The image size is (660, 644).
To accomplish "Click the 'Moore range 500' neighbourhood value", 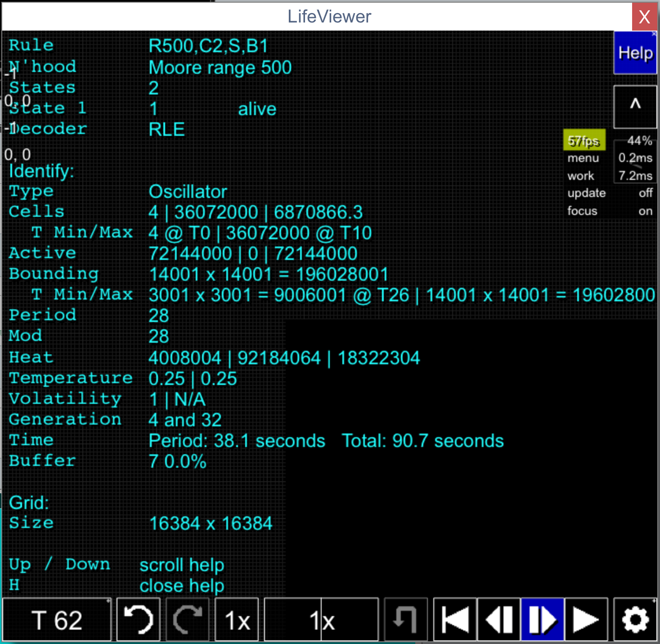I will [x=220, y=67].
